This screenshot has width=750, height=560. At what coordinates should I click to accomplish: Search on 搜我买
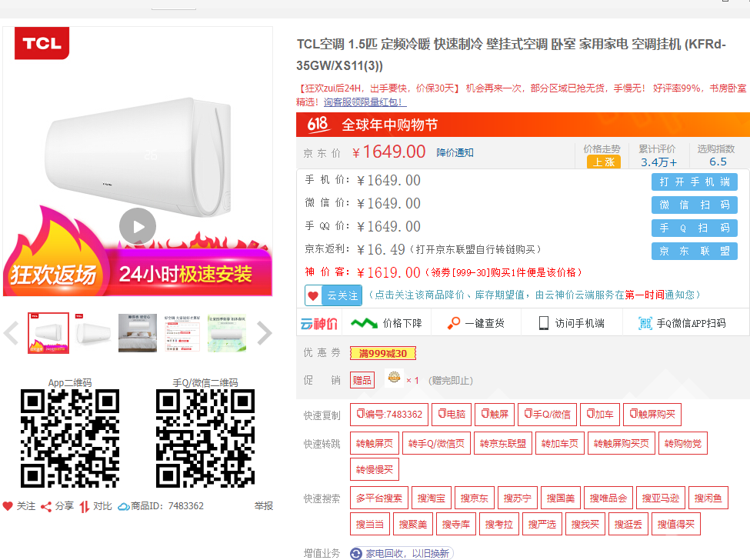(x=585, y=524)
